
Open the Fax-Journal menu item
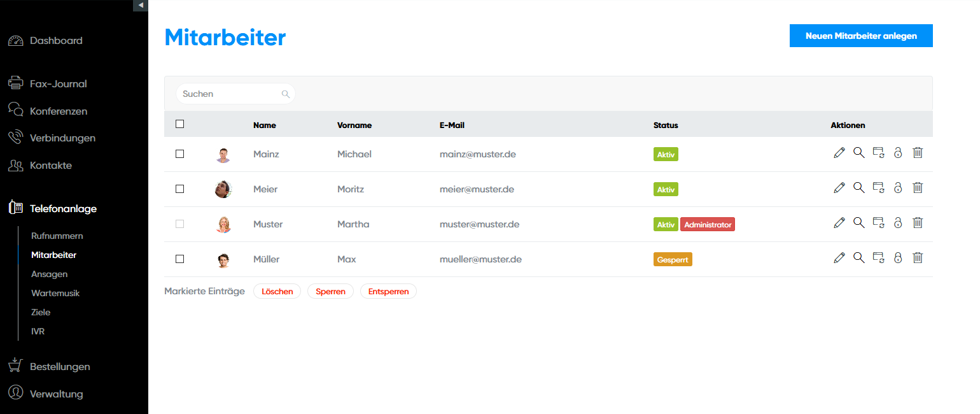[x=58, y=83]
